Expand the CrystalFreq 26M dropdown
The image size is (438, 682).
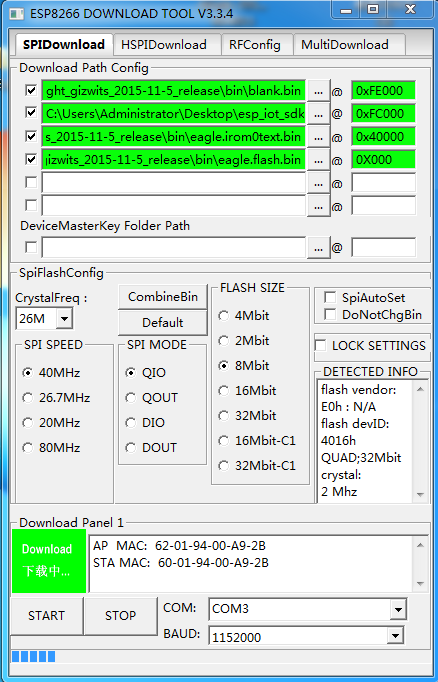coord(64,319)
